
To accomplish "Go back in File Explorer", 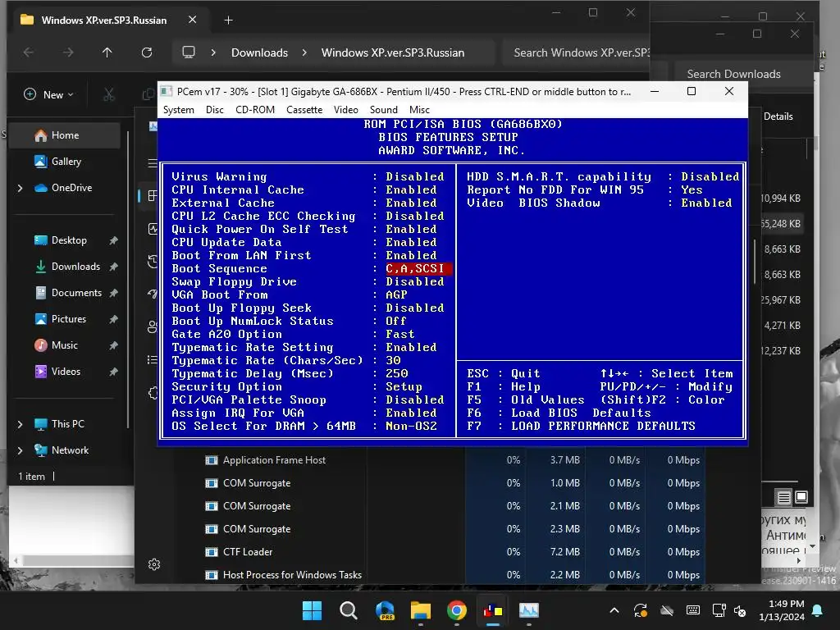I will pos(29,52).
